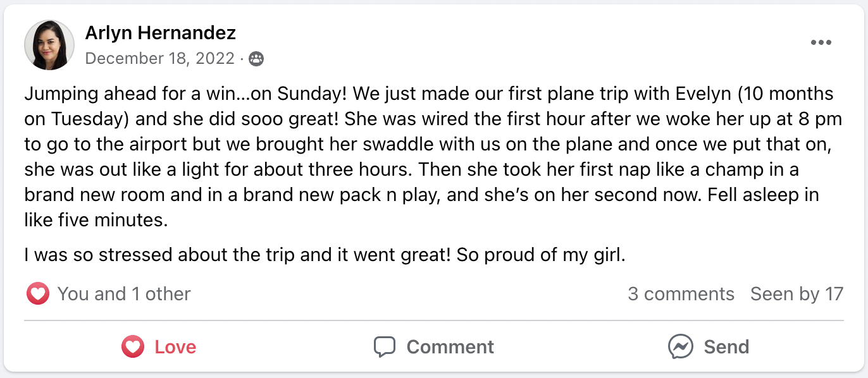This screenshot has height=378, width=868.
Task: Open Arlyn Hernandez's profile name link
Action: tap(160, 33)
